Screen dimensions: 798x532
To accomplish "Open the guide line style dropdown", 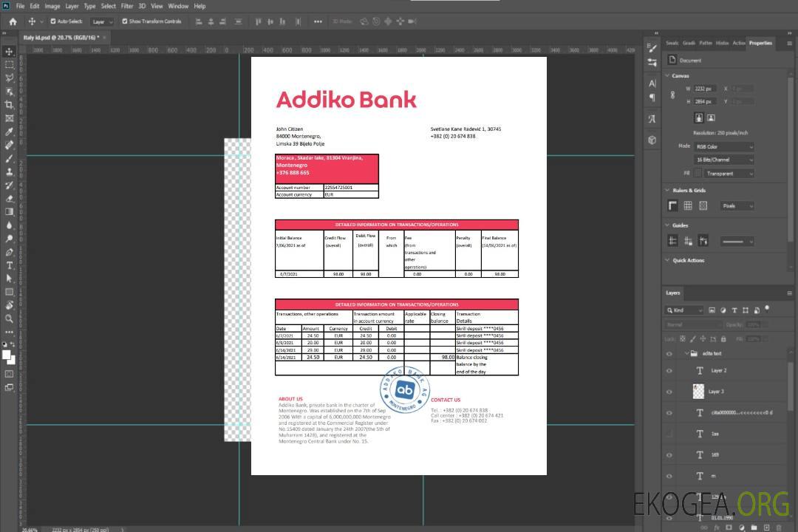I will coord(737,242).
